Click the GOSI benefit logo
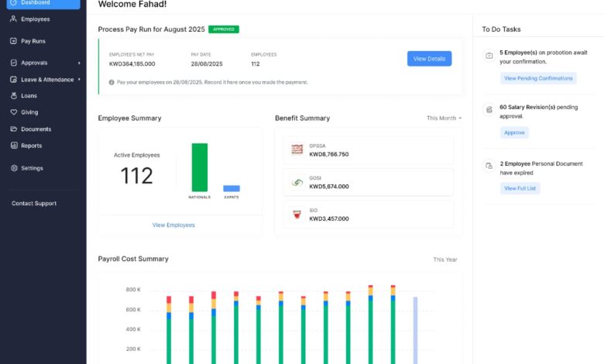The height and width of the screenshot is (364, 604). (297, 183)
